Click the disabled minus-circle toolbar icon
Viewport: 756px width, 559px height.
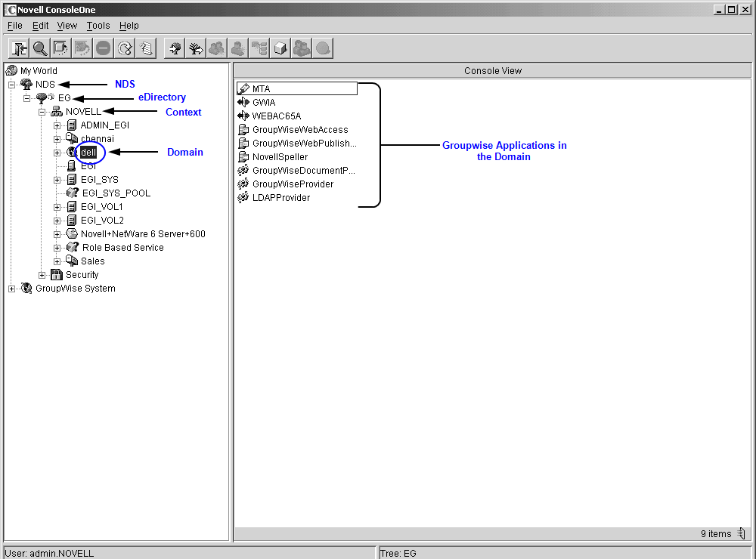(103, 48)
